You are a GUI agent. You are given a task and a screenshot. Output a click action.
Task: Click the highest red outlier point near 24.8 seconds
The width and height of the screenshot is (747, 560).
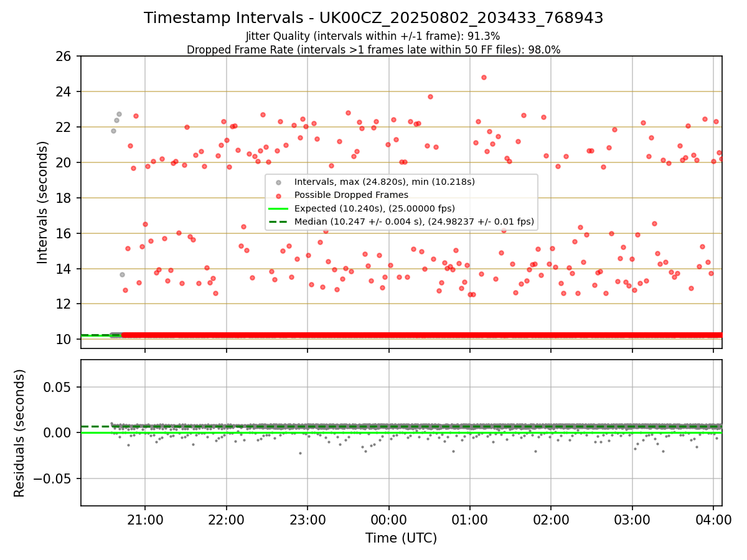click(484, 78)
